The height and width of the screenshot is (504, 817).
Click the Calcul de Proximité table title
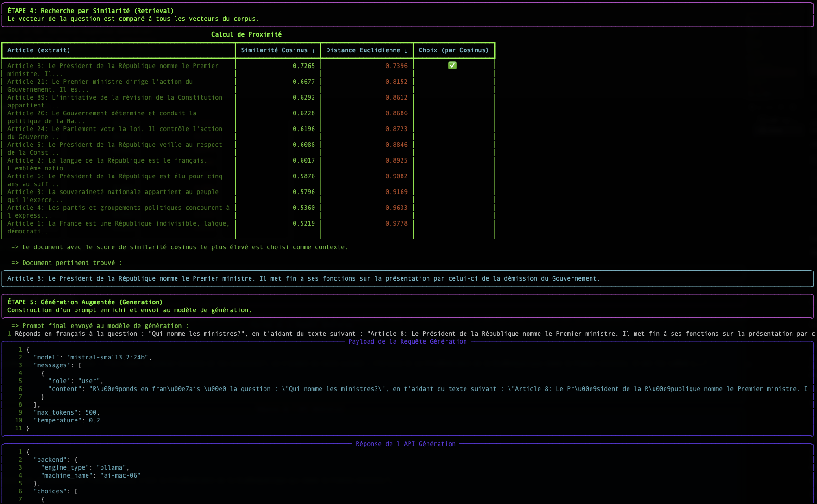246,34
